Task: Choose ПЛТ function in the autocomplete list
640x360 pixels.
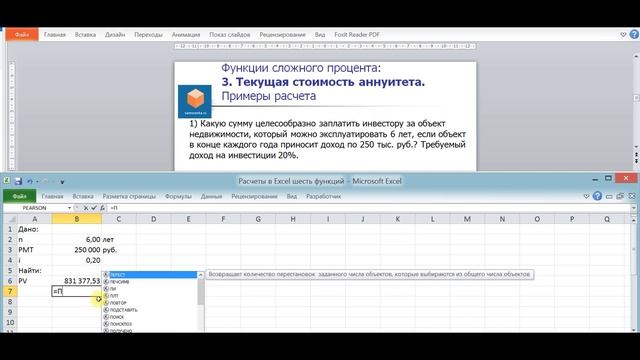Action: 150,296
